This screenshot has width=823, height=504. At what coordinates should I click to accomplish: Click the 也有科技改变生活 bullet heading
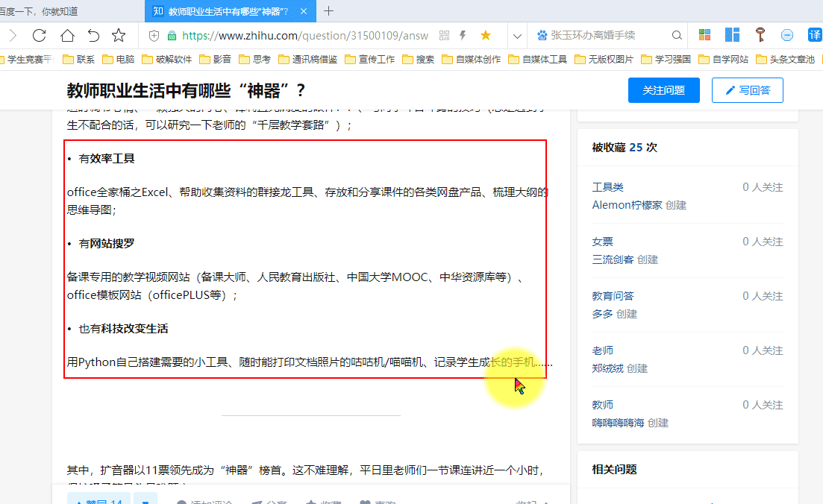click(123, 329)
